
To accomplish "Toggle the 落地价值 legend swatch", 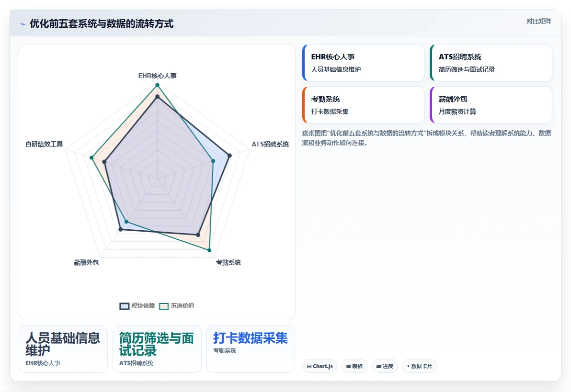I will pos(164,306).
